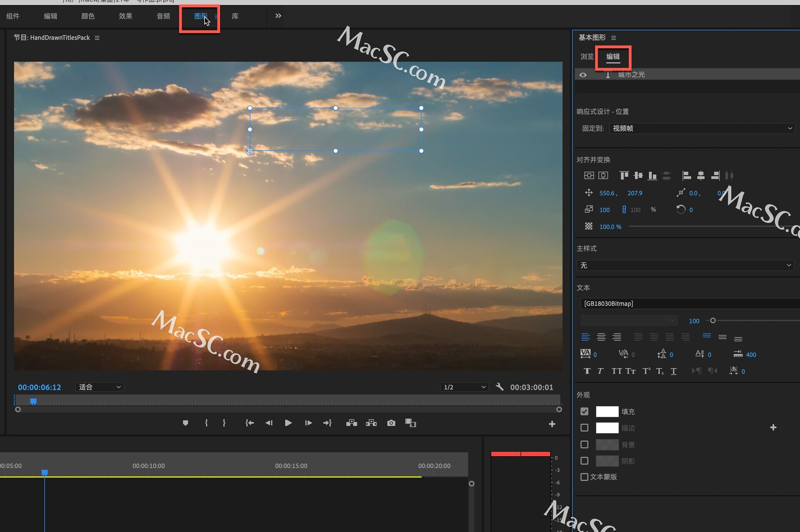Align text to the top of box
The image size is (800, 532).
pos(707,336)
